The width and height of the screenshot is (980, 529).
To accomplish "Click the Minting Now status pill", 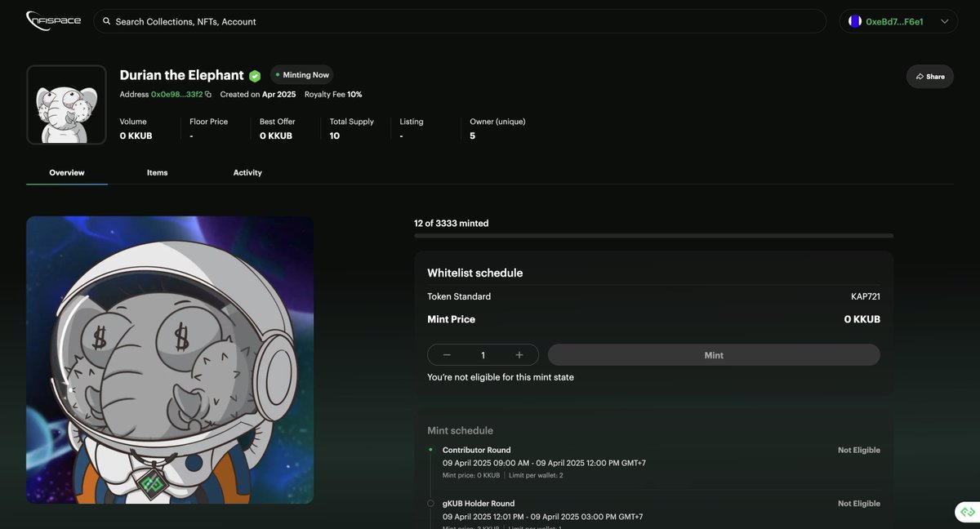I will coord(302,74).
